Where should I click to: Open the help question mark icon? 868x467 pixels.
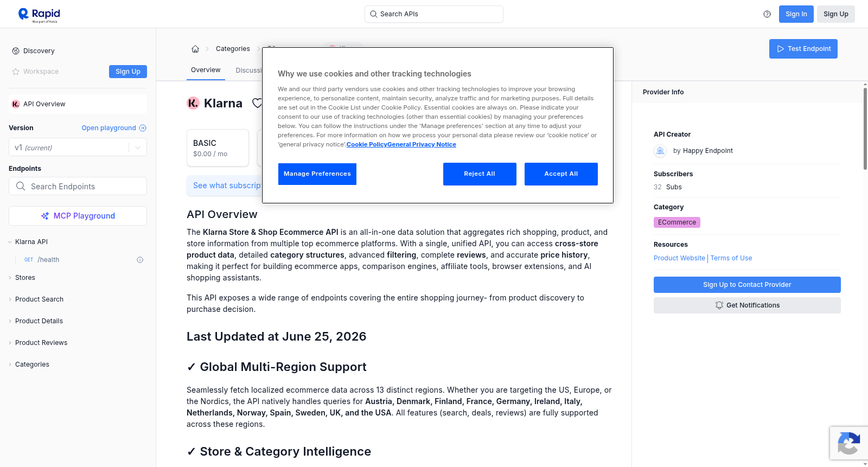pos(767,14)
